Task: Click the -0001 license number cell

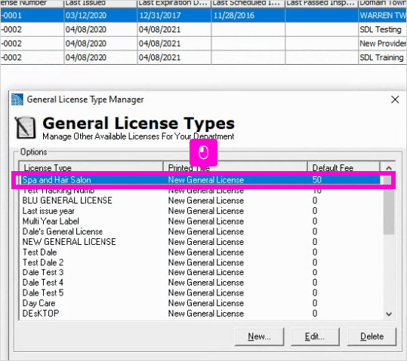Action: (32, 15)
